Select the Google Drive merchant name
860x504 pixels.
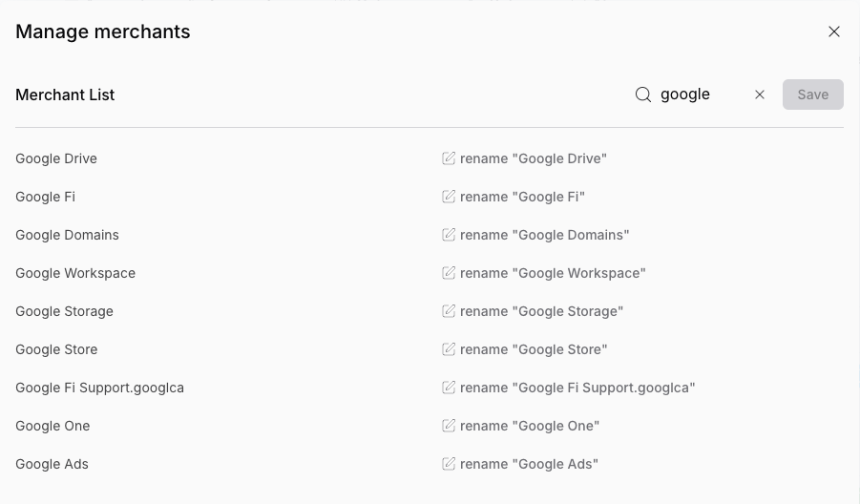[56, 158]
